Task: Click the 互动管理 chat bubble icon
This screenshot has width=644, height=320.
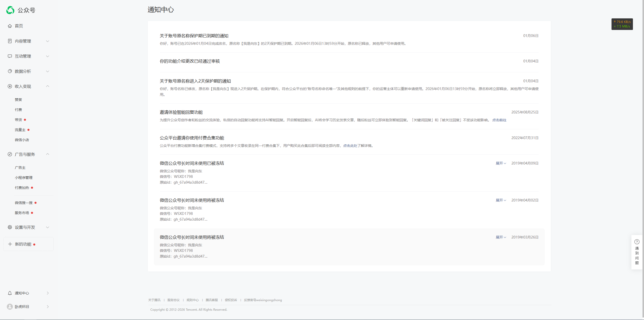Action: click(10, 56)
